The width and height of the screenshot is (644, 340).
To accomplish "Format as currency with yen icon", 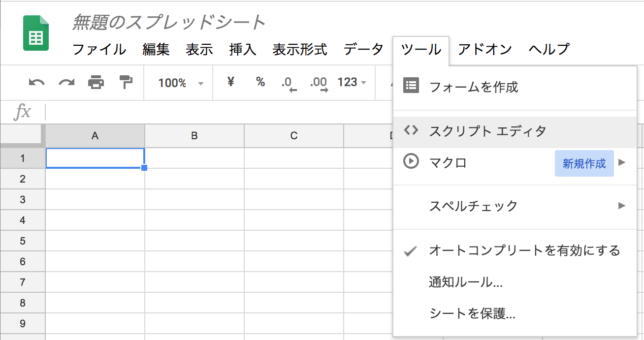I will tap(230, 82).
